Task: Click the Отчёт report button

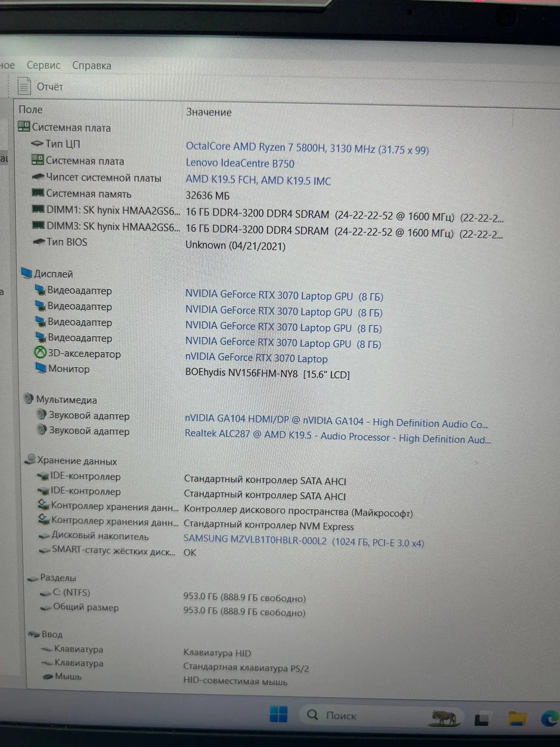Action: [x=41, y=86]
